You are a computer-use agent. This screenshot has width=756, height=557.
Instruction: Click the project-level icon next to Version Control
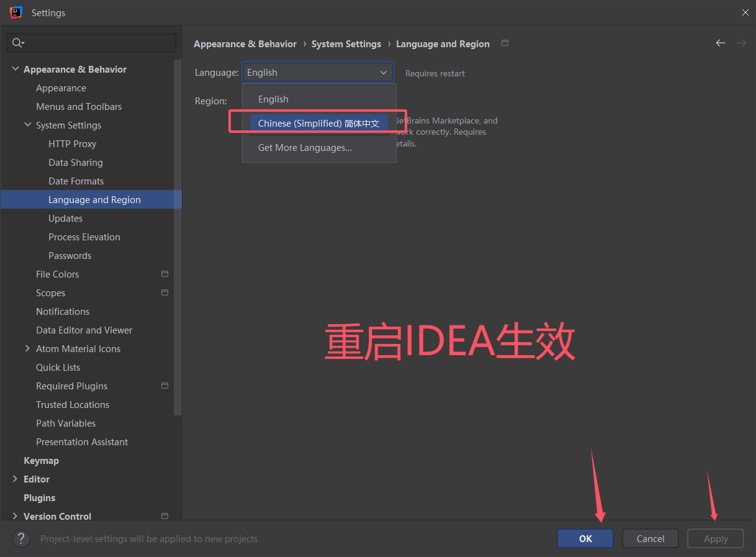(x=164, y=516)
